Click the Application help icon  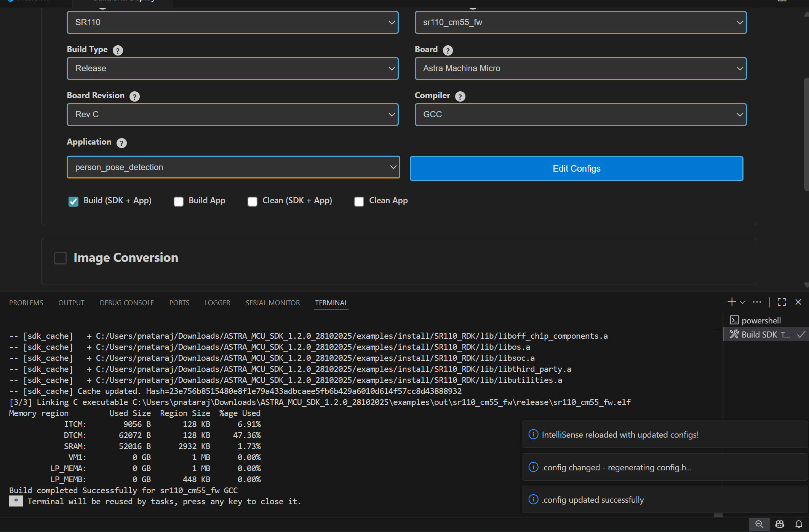122,143
